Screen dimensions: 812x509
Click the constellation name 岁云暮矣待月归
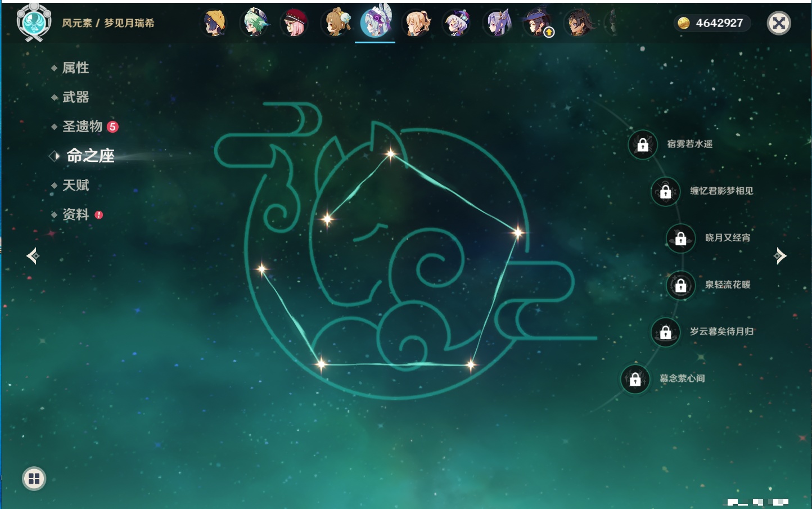click(721, 331)
